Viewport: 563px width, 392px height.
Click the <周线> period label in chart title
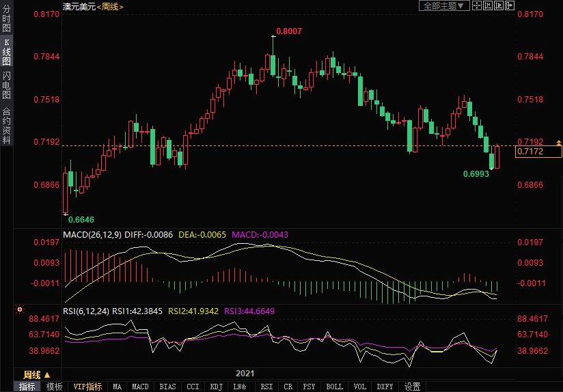point(109,6)
